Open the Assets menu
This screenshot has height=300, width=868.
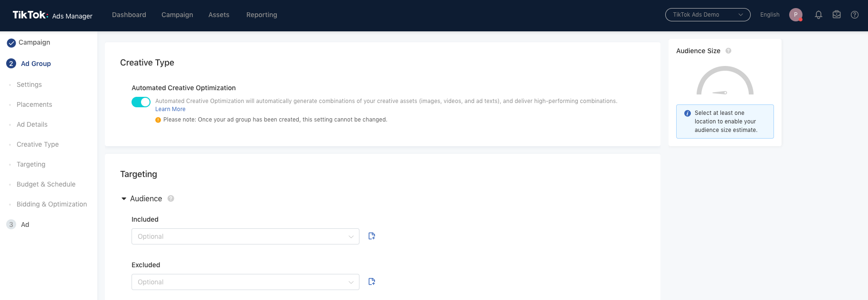pos(219,15)
